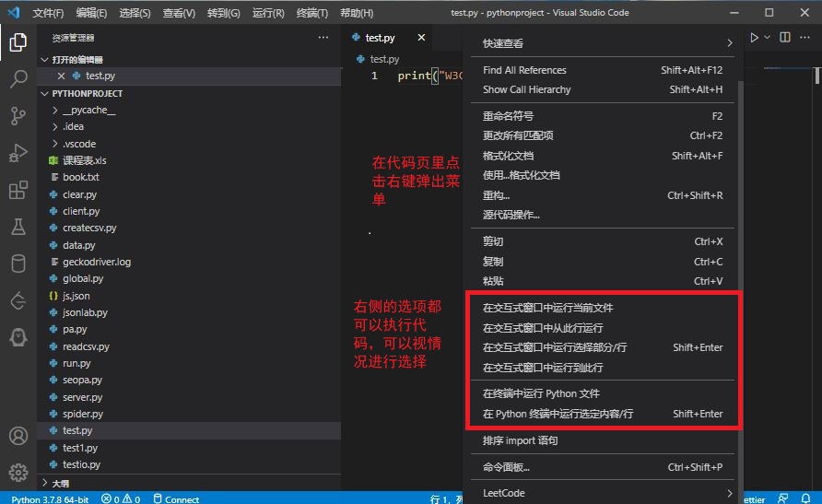Open the go to (转到) menu
Screen dimensions: 822x504
pyautogui.click(x=224, y=13)
